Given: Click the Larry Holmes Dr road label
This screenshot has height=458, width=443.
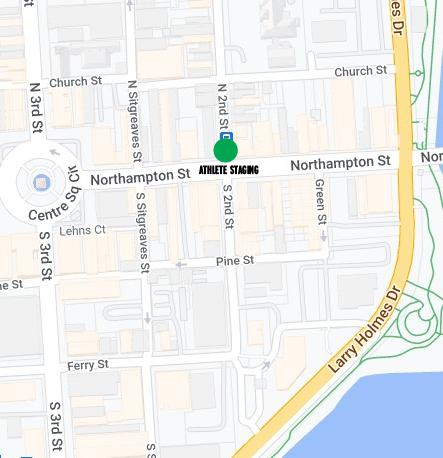Looking at the screenshot, I should click(x=364, y=329).
